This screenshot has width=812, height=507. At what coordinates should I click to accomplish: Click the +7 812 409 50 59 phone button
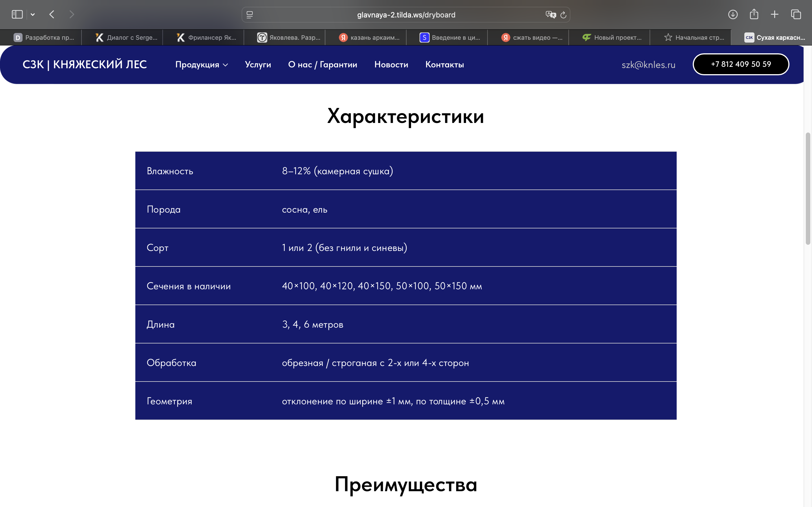point(741,64)
